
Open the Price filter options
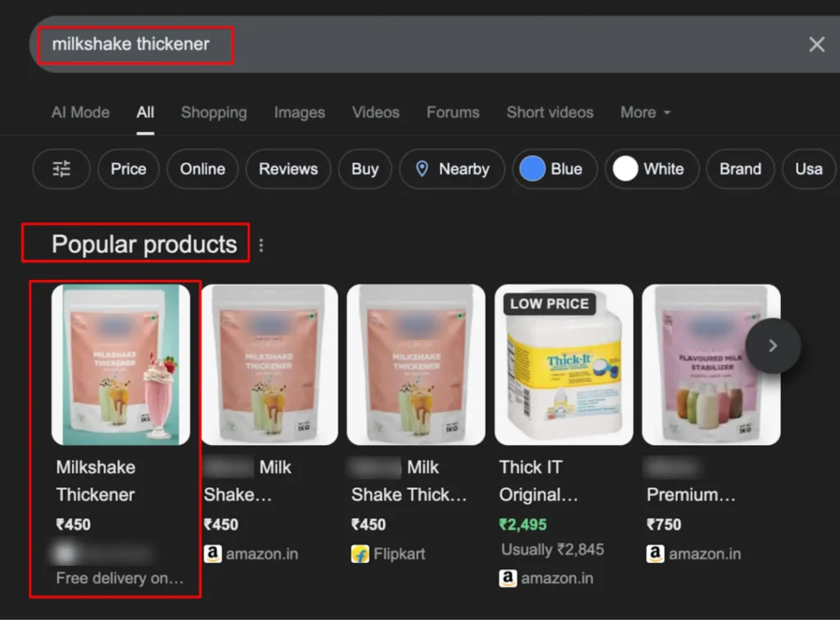(128, 169)
